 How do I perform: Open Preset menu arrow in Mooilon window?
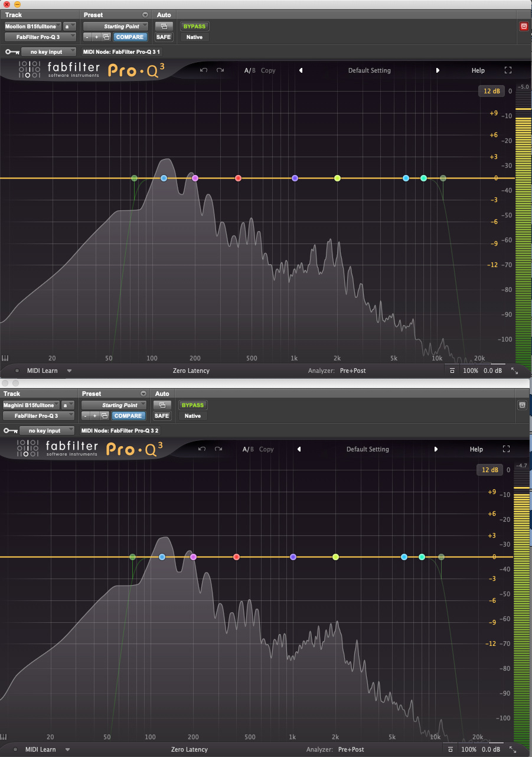click(145, 15)
